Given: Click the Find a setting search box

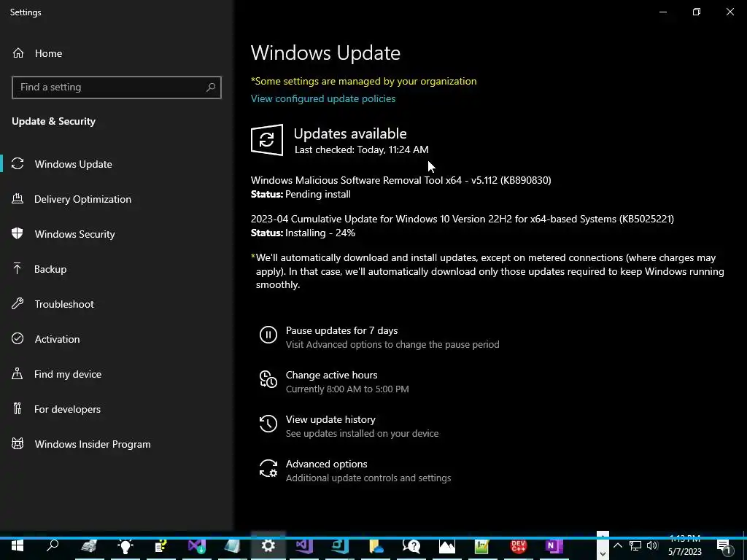Looking at the screenshot, I should (x=116, y=87).
